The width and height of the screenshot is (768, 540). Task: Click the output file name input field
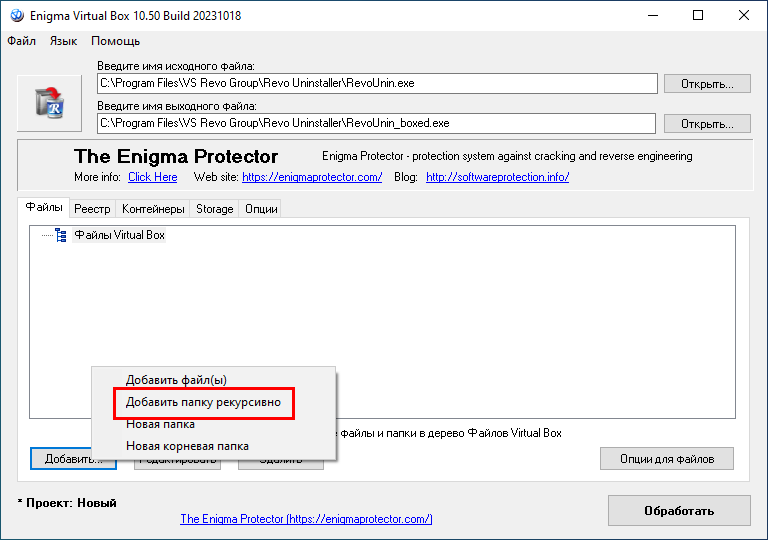[376, 123]
